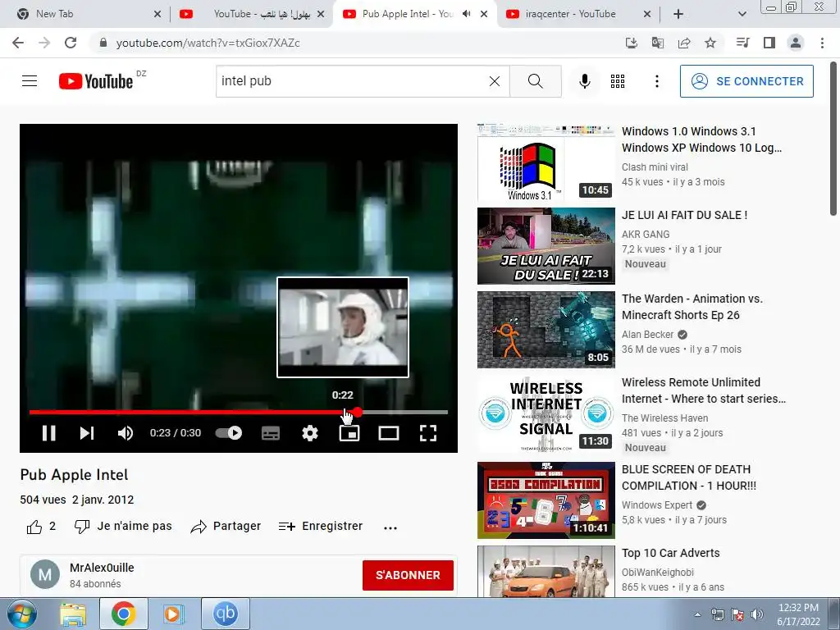The height and width of the screenshot is (630, 840).
Task: Clear the search box text
Action: (x=495, y=81)
